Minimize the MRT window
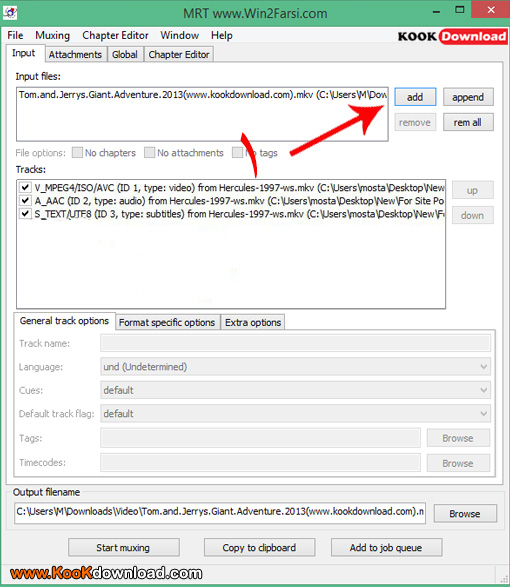This screenshot has height=587, width=510. (x=436, y=11)
